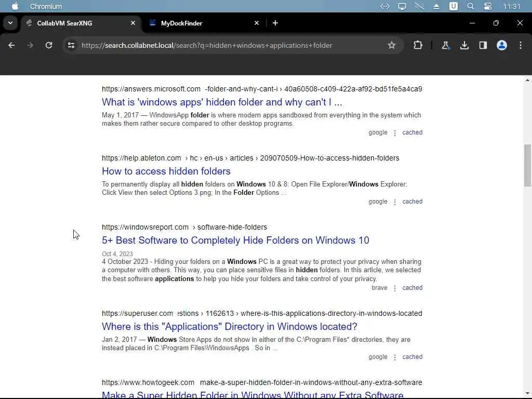The height and width of the screenshot is (399, 532).
Task: Reload the current page
Action: tap(49, 45)
